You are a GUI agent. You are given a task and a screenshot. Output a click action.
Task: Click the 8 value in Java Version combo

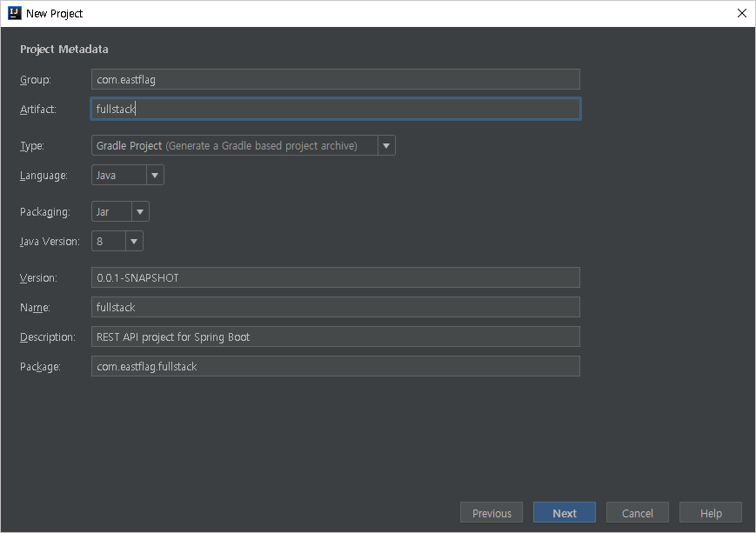pyautogui.click(x=100, y=242)
